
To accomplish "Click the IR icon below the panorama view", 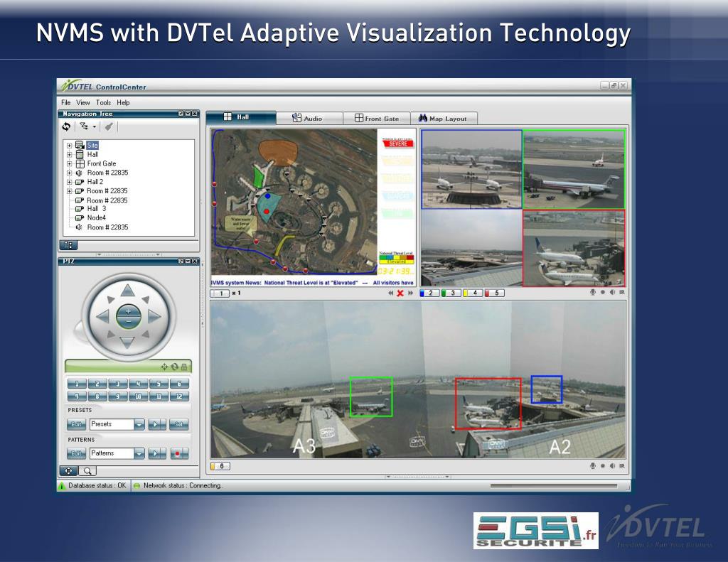I will [x=621, y=465].
